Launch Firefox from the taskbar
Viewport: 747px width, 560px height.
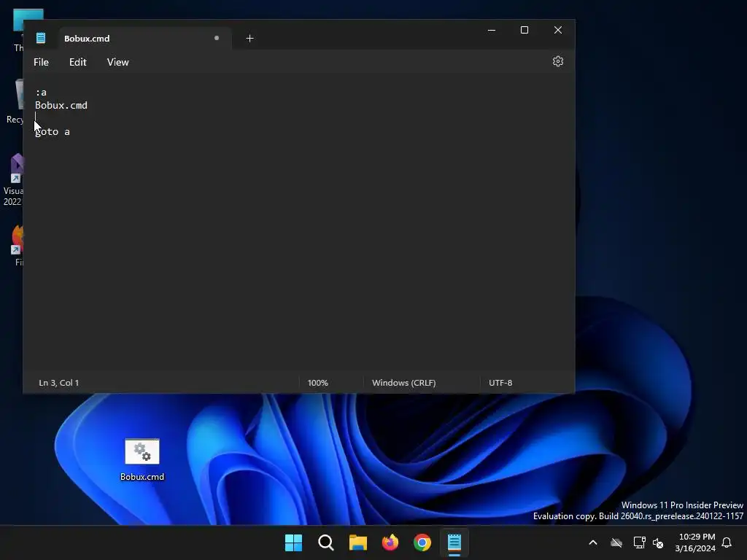tap(390, 542)
